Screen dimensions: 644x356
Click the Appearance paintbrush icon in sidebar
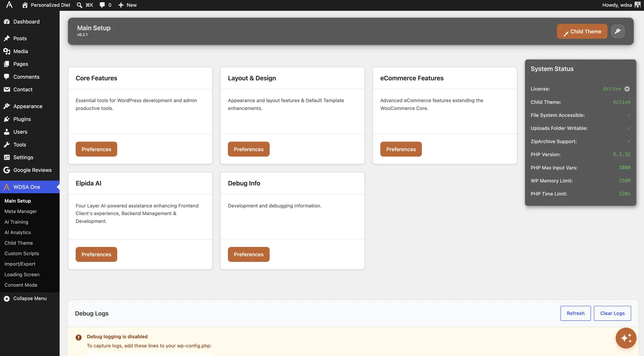(7, 106)
